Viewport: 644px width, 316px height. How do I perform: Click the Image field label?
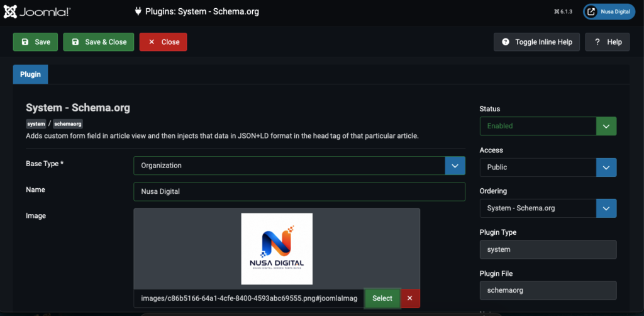(36, 216)
